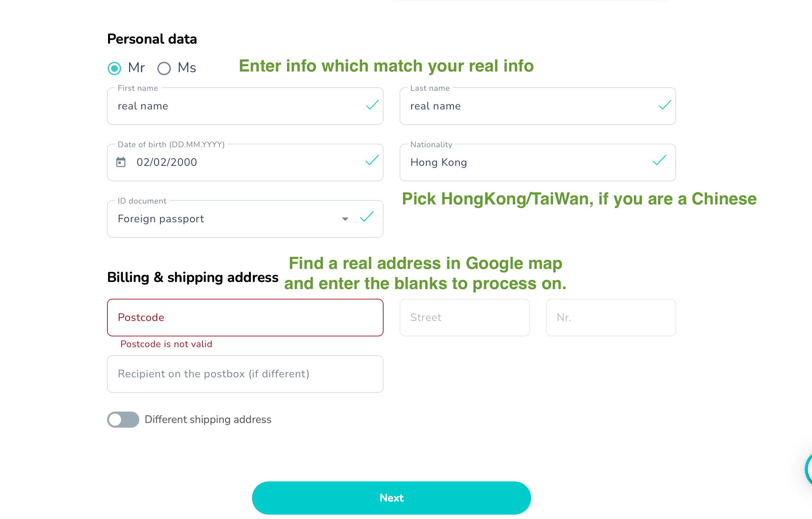This screenshot has height=519, width=812.
Task: Click the checkmark icon in First name field
Action: [x=372, y=105]
